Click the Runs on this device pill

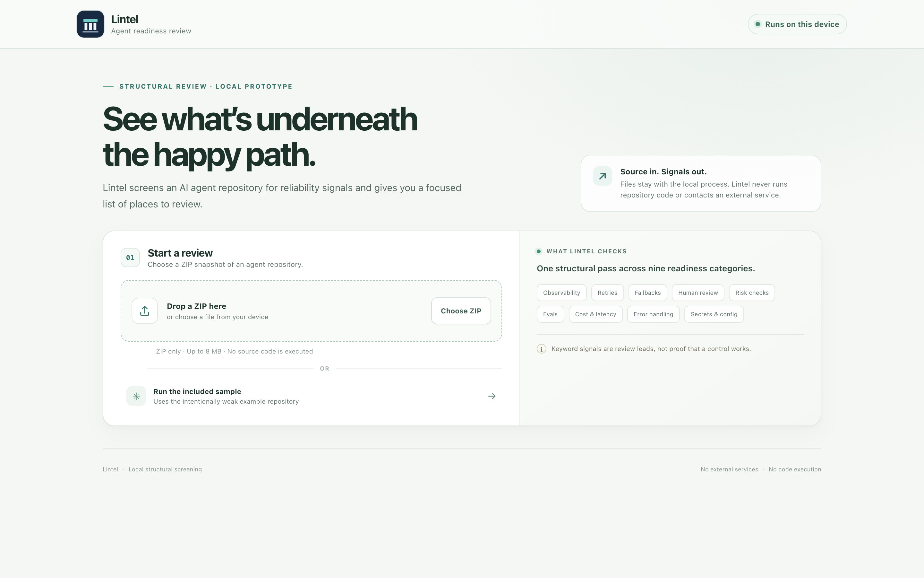[797, 24]
